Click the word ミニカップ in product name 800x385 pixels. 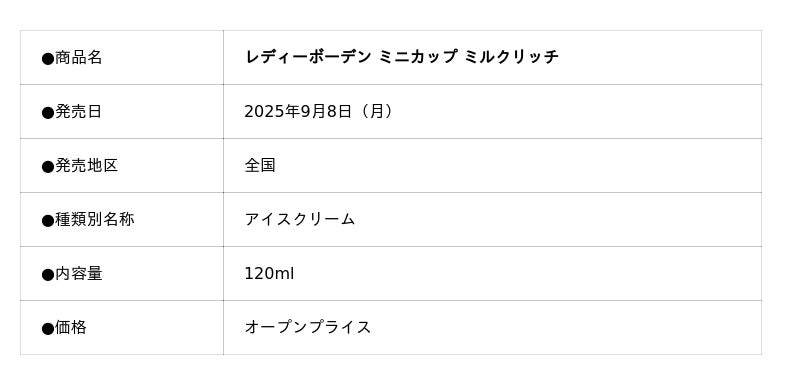tap(418, 57)
